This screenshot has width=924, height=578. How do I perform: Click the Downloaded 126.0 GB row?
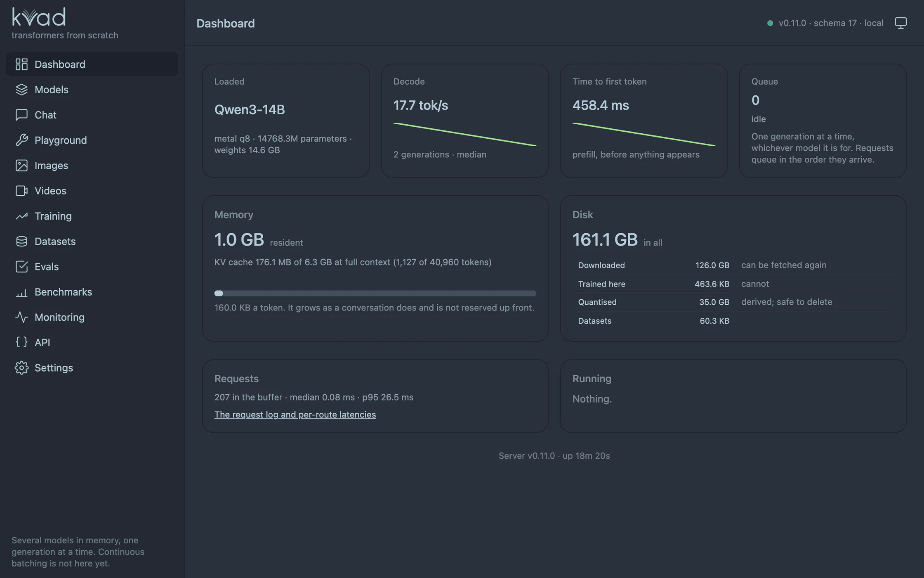pos(733,265)
